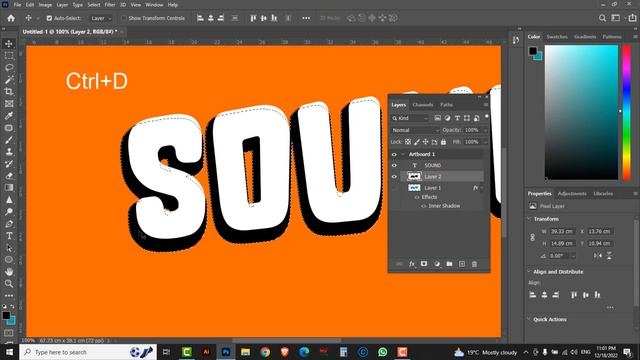
Task: Open the Filter menu
Action: (110, 5)
